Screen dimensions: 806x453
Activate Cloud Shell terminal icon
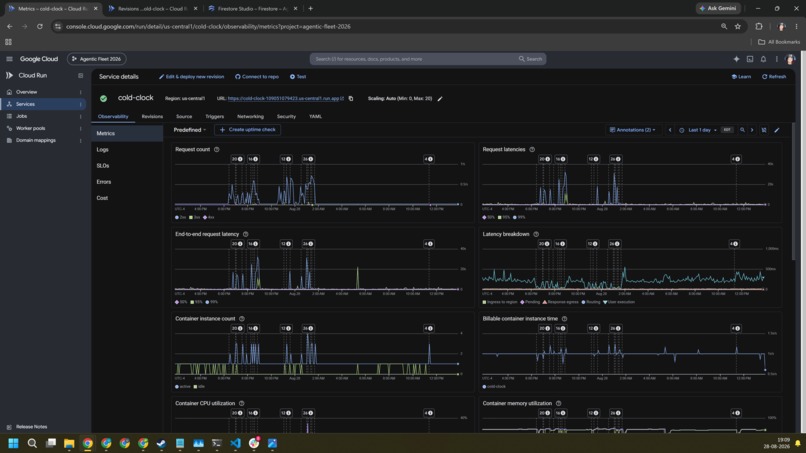(x=750, y=59)
